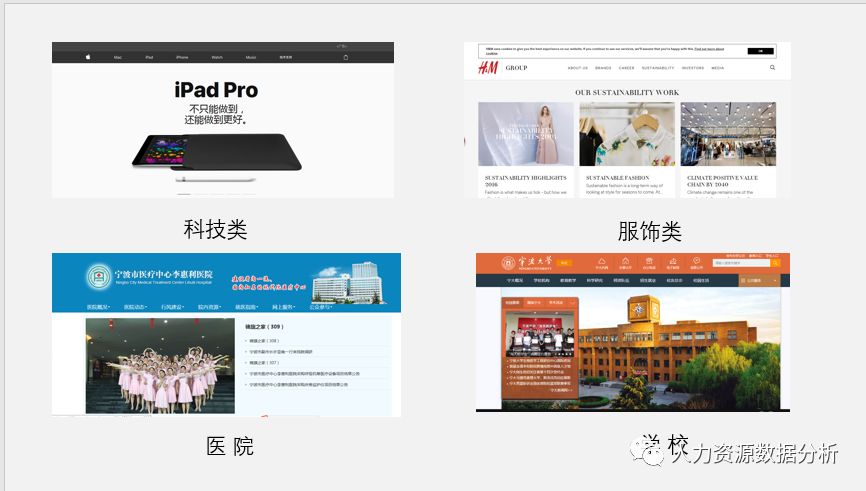866x491 pixels.
Task: Click the cookie notice 'Find out more' link
Action: click(x=709, y=49)
